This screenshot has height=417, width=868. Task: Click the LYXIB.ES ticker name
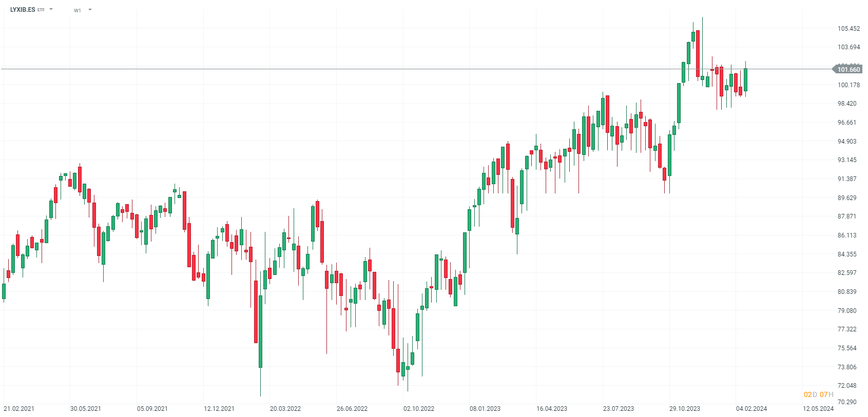[23, 10]
